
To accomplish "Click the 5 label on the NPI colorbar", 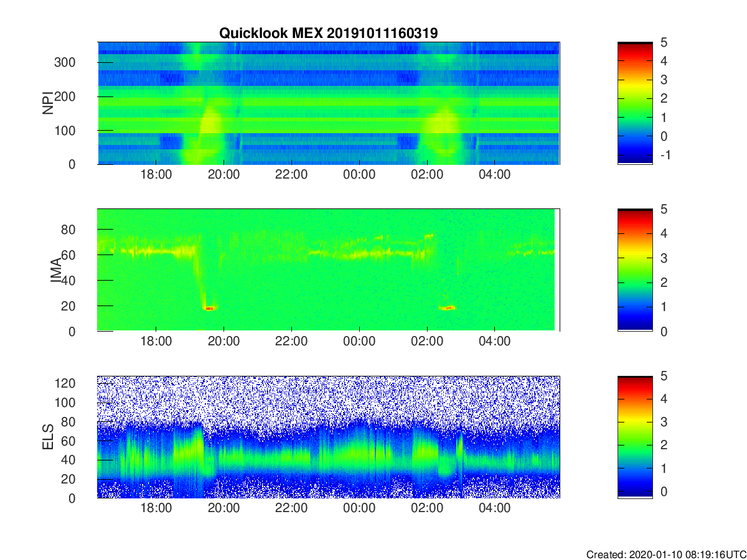I will 663,42.
